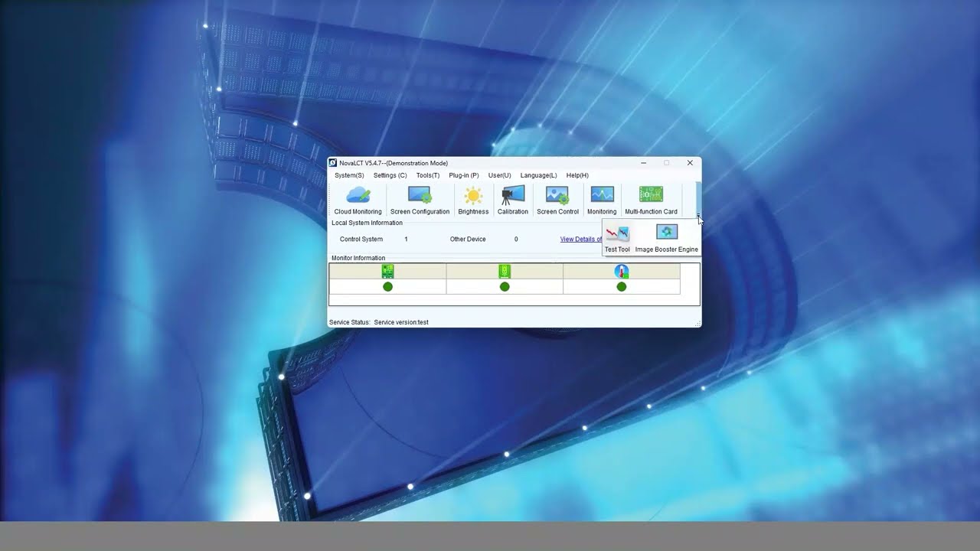Viewport: 980px width, 551px height.
Task: Minimize the NovaLCT window
Action: coord(644,163)
